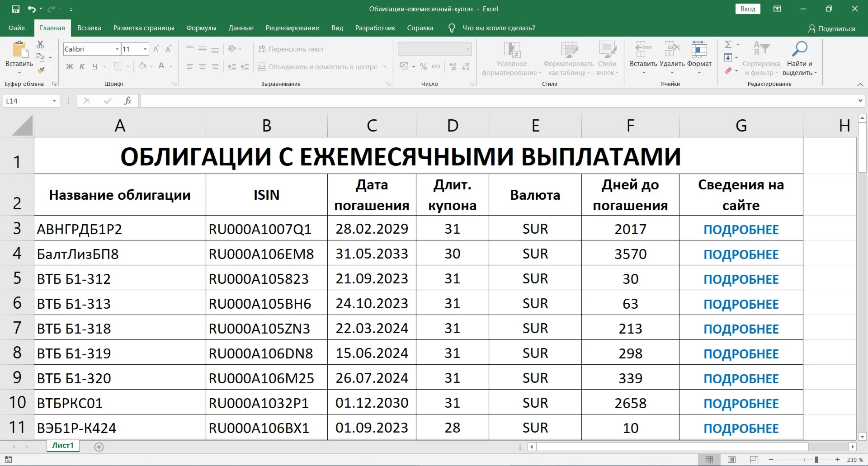Screen dimensions: 868x466
Task: Click the Вход button
Action: (748, 9)
